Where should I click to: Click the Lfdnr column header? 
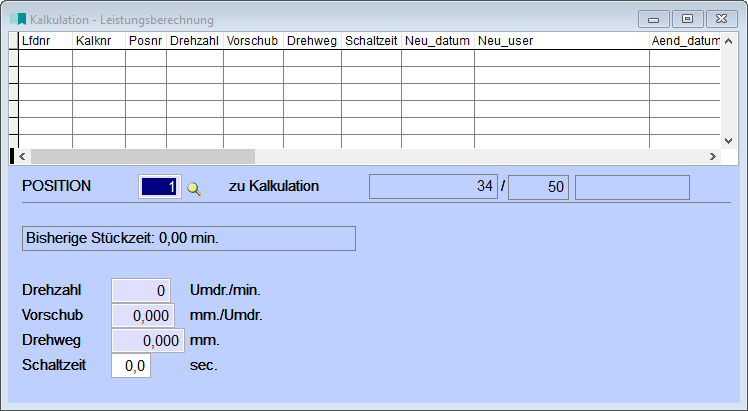[x=45, y=41]
